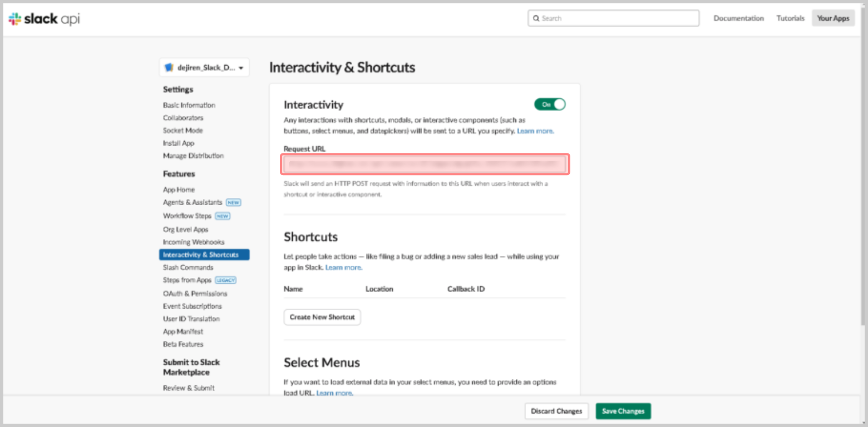Open Tutorials in the top navigation
Viewport: 868px width, 427px height.
click(x=790, y=18)
